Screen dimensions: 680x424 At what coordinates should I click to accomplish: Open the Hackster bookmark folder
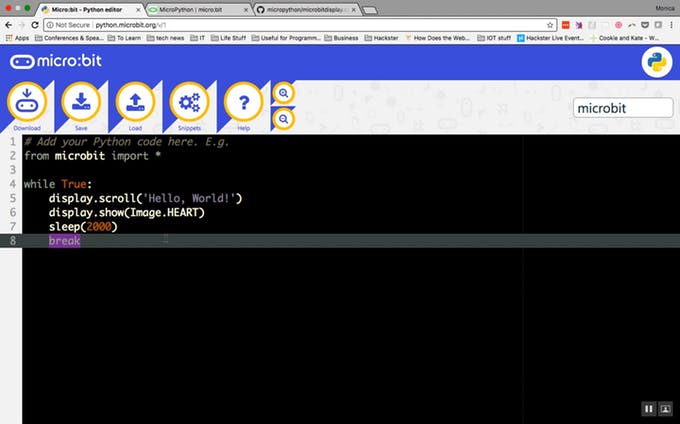(381, 38)
